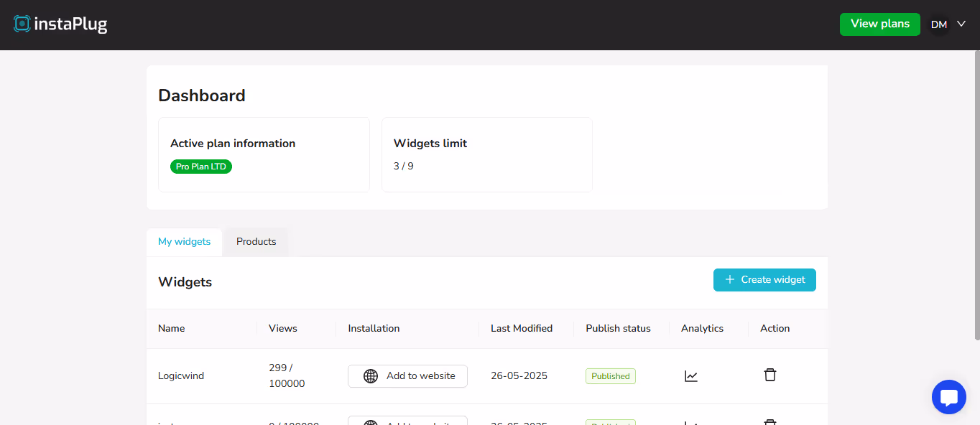This screenshot has height=425, width=980.
Task: Delete the Logicwind widget via trash icon
Action: coord(769,374)
